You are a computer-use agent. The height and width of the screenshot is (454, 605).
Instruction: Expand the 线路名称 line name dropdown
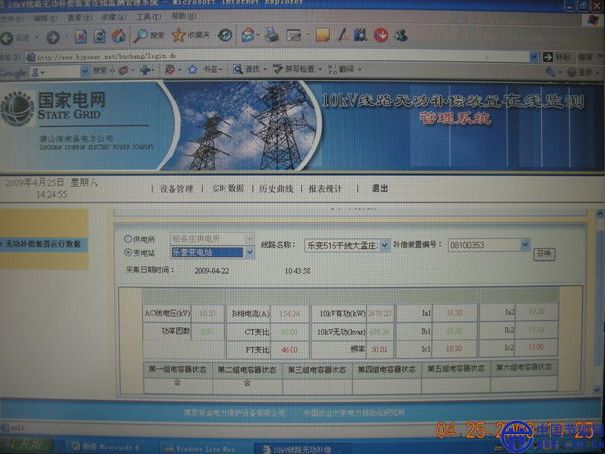point(384,245)
